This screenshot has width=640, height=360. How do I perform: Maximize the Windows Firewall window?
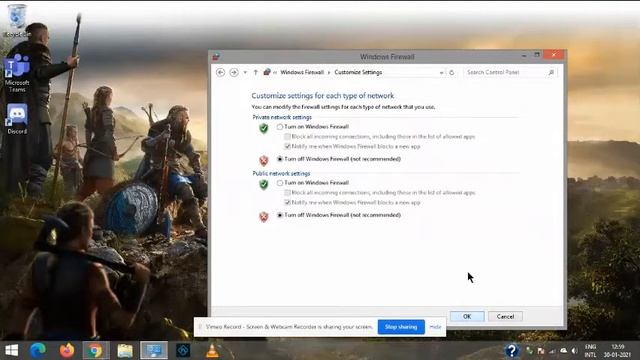click(x=537, y=55)
